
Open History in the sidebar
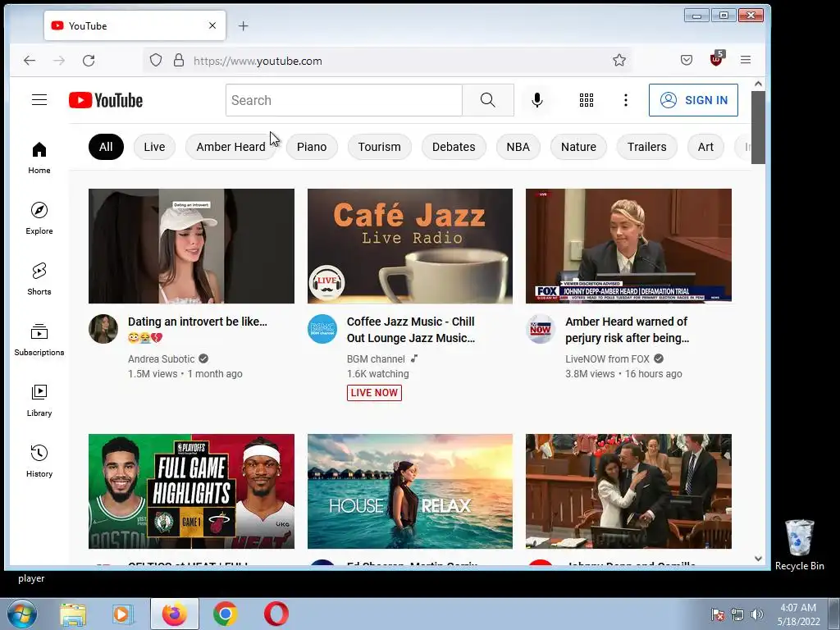tap(39, 461)
